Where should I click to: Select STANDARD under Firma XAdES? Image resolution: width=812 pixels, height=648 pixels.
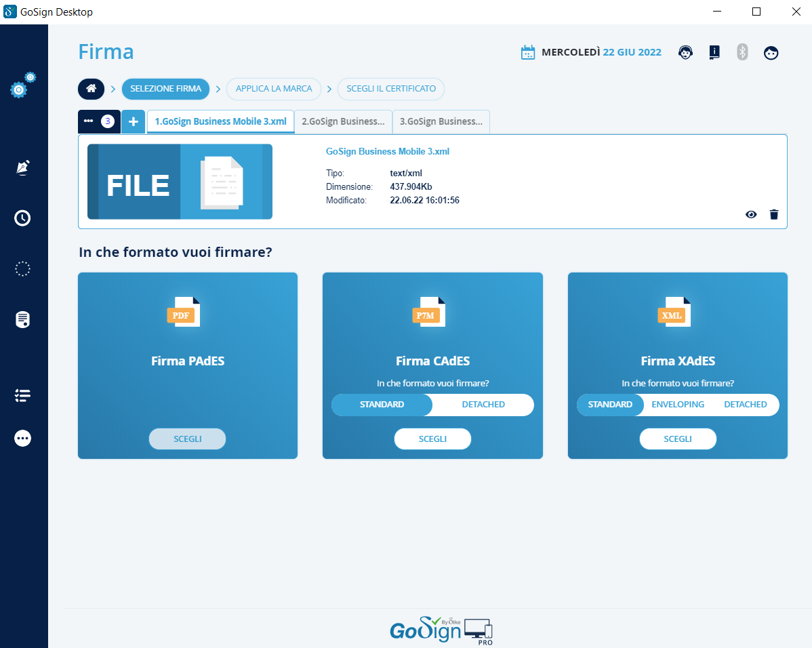click(610, 405)
